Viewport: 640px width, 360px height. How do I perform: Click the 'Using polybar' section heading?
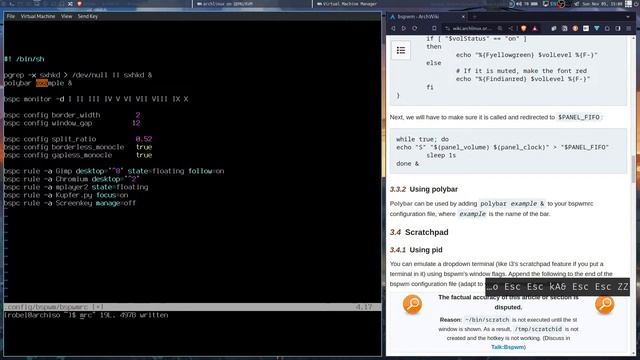pyautogui.click(x=433, y=189)
